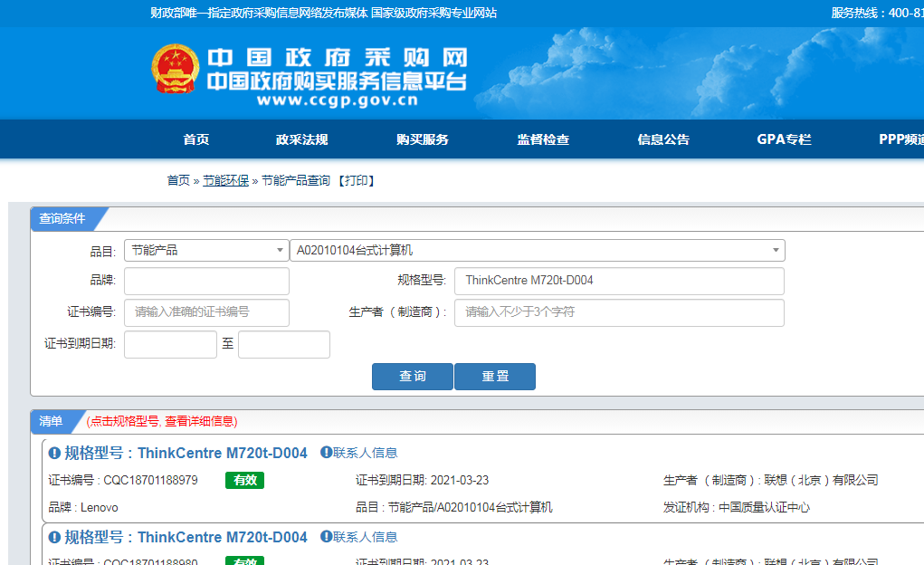924x565 pixels.
Task: Click info icon beside CQC18701188979 model heading
Action: pyautogui.click(x=54, y=453)
